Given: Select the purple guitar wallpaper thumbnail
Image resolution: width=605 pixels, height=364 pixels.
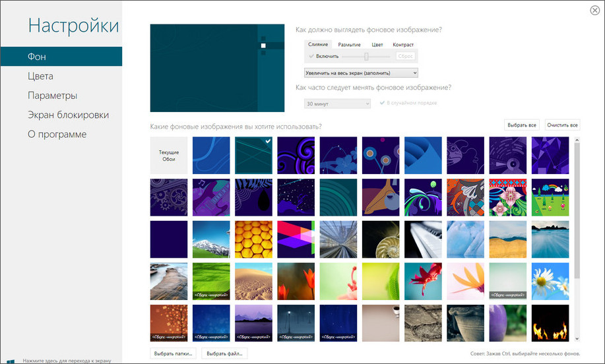Looking at the screenshot, I should [211, 197].
